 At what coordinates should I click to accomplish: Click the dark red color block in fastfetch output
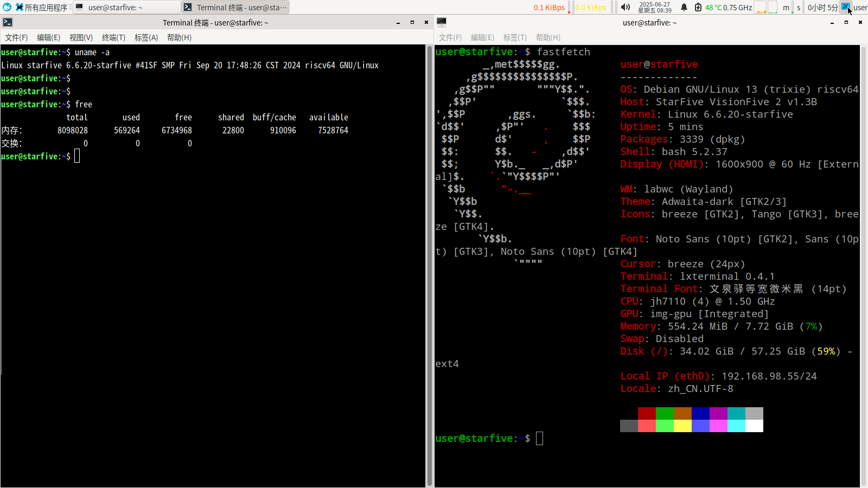[x=647, y=413]
